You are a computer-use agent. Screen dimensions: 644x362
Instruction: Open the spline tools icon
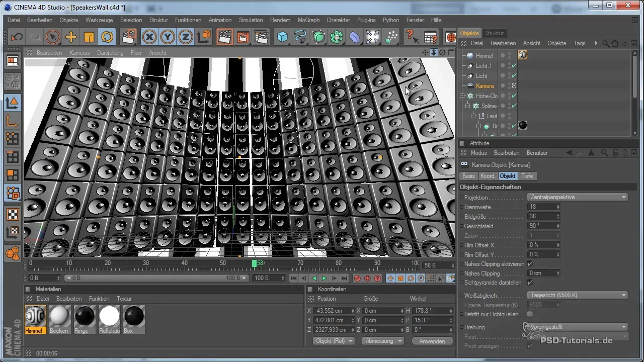tap(300, 37)
